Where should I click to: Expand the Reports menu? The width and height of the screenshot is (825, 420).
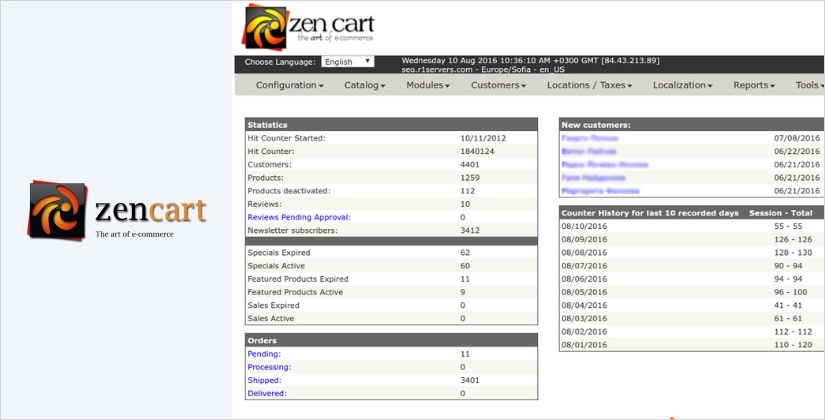point(753,86)
